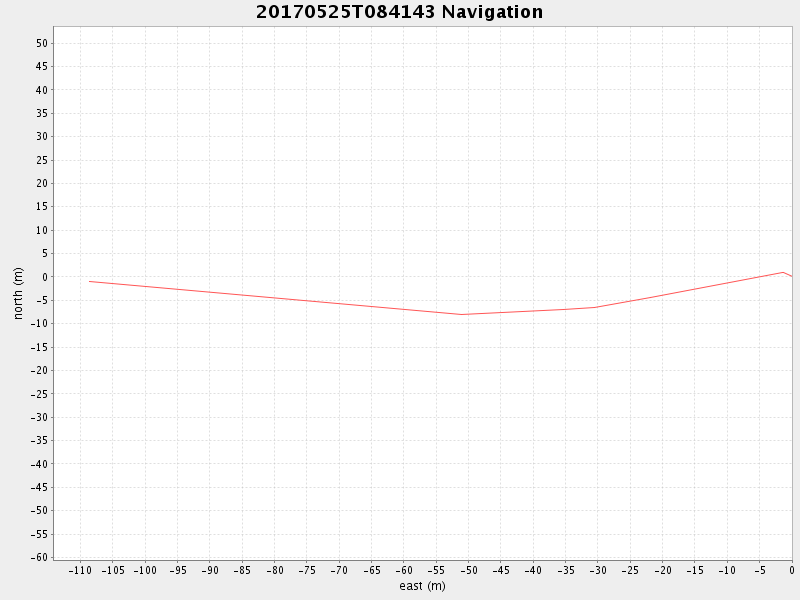Screen dimensions: 800x600
Task: Click the -60 tick label on the north axis
Action: pyautogui.click(x=40, y=557)
